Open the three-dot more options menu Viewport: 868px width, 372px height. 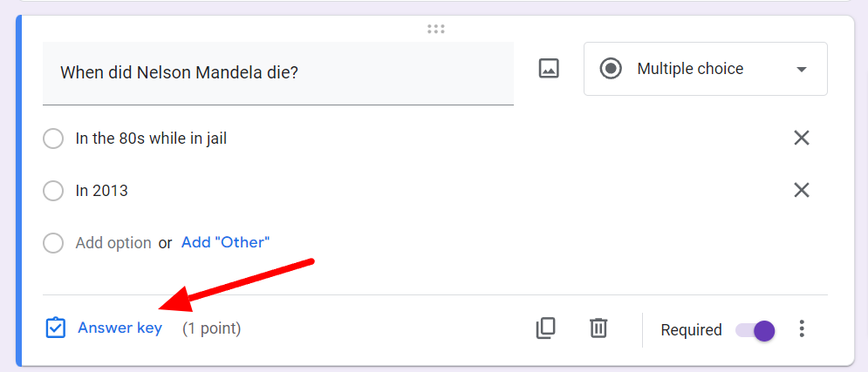point(801,329)
